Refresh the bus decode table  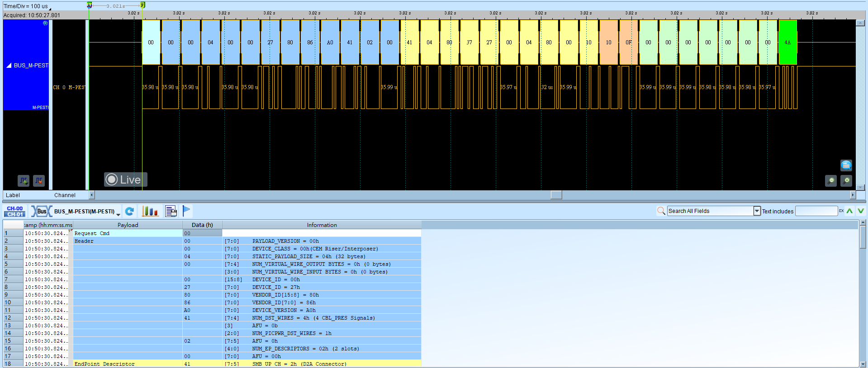coord(130,211)
